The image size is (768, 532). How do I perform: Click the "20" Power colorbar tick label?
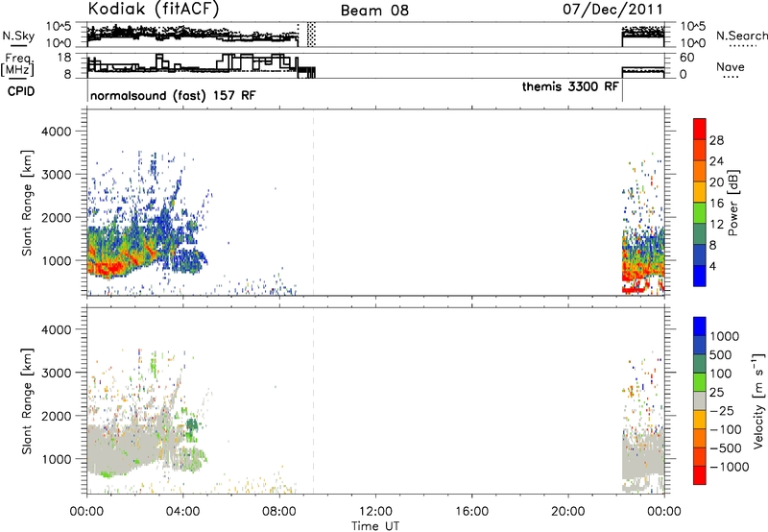pyautogui.click(x=716, y=182)
